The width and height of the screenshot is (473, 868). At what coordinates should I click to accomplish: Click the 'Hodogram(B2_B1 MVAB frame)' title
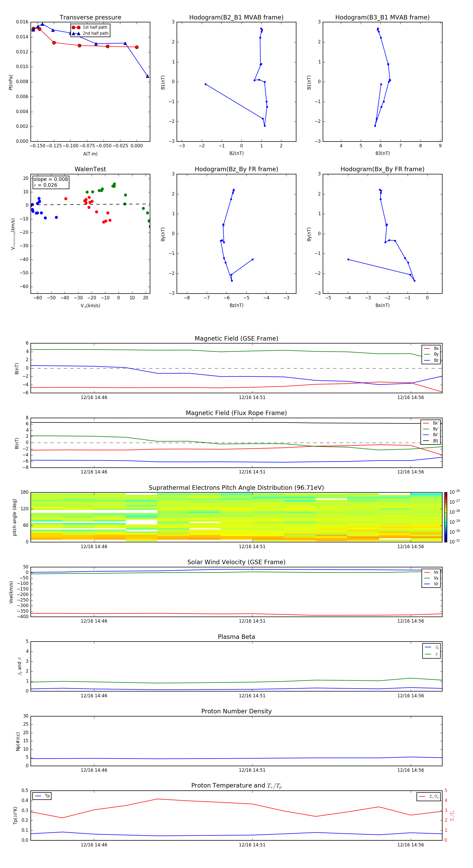click(x=236, y=18)
